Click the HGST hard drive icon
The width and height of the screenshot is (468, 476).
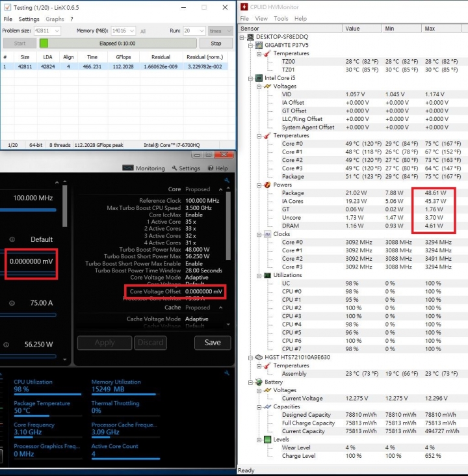tap(259, 357)
